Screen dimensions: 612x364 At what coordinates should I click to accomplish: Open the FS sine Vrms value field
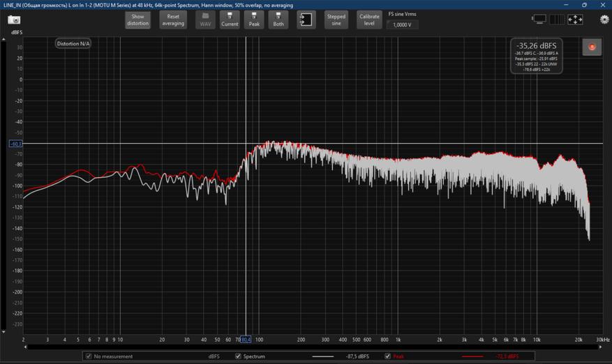(x=402, y=24)
